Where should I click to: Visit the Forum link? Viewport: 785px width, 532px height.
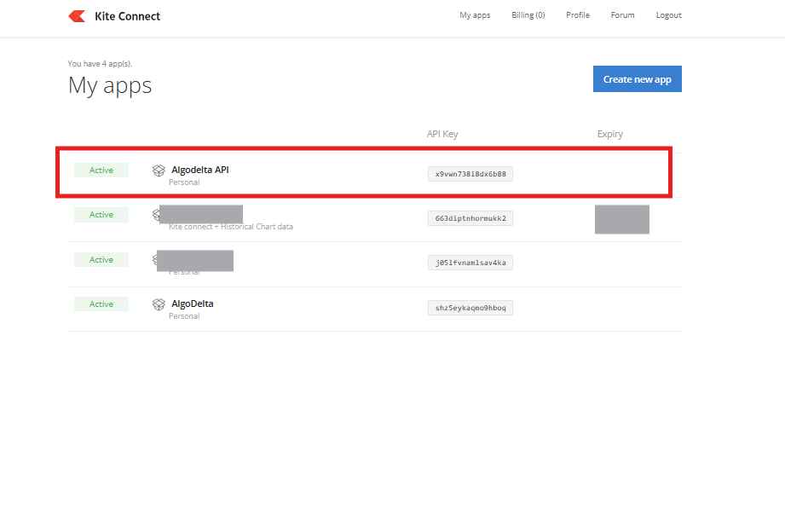[622, 15]
